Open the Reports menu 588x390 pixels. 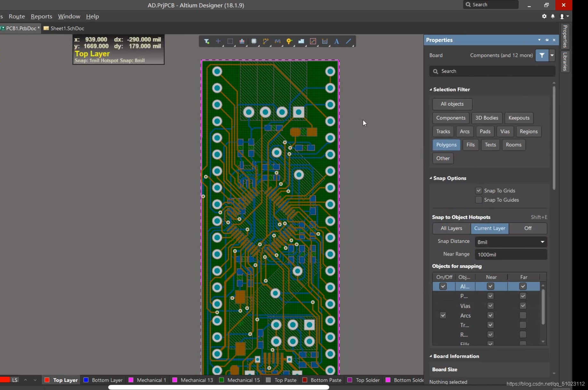[41, 16]
